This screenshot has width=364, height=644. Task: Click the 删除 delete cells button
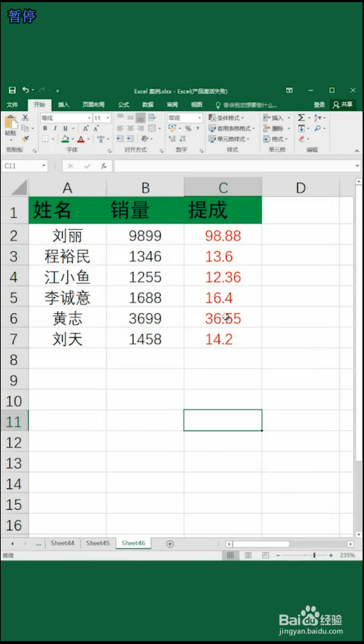point(277,129)
